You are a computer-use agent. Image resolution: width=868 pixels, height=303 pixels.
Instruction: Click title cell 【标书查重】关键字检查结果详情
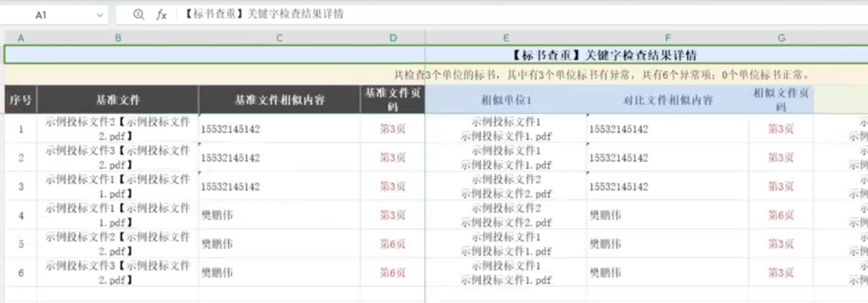[x=436, y=55]
